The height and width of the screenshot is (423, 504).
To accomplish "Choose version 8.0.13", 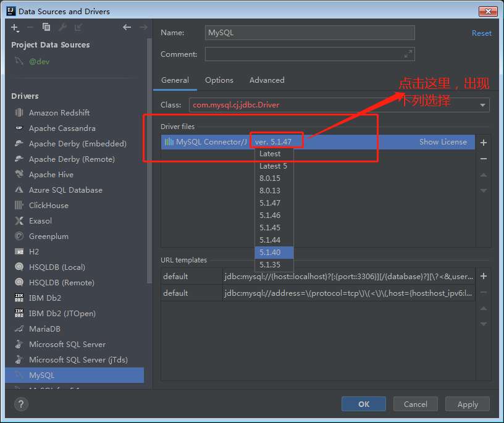I will [274, 191].
